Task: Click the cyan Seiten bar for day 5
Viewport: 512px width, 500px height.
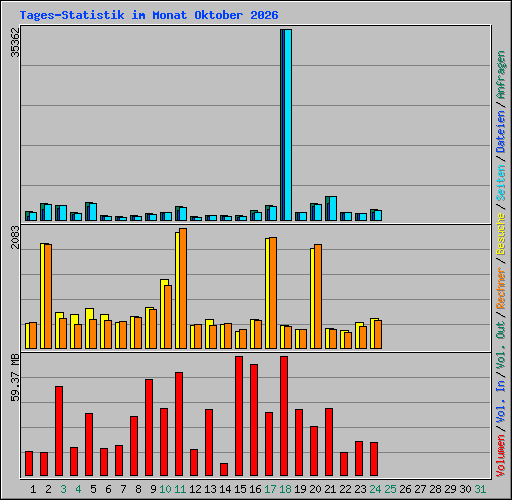Action: coord(93,212)
